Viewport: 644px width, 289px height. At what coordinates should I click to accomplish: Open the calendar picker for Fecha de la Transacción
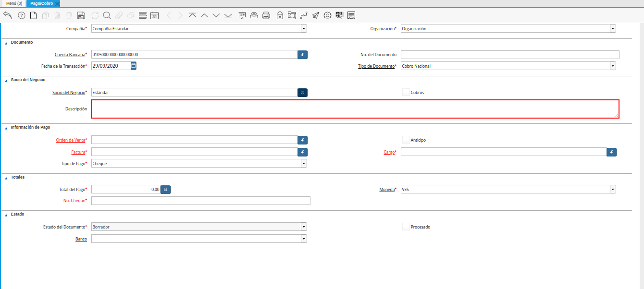coord(134,66)
